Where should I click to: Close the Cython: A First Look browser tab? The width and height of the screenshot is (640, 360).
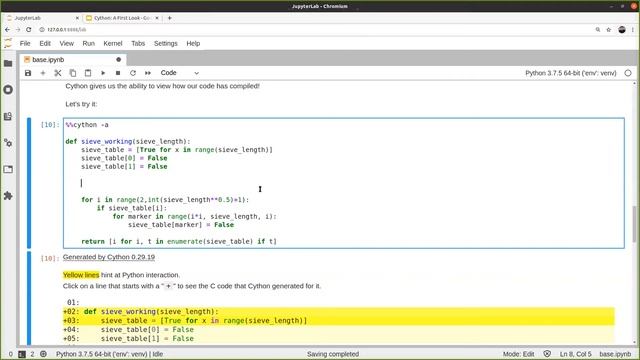click(157, 18)
